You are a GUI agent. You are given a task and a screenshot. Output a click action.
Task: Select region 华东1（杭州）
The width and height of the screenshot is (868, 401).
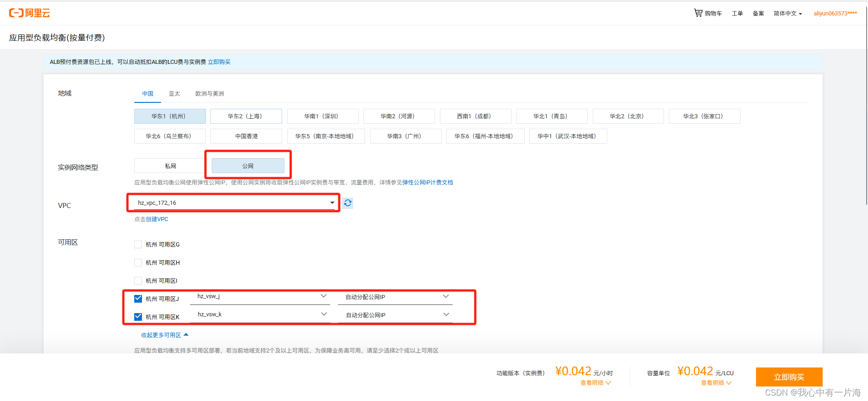[x=170, y=116]
